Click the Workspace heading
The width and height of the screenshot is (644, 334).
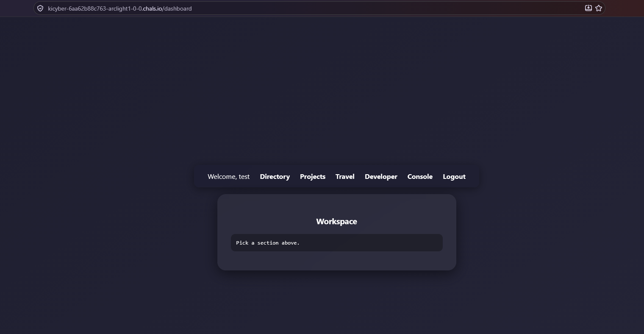click(336, 222)
